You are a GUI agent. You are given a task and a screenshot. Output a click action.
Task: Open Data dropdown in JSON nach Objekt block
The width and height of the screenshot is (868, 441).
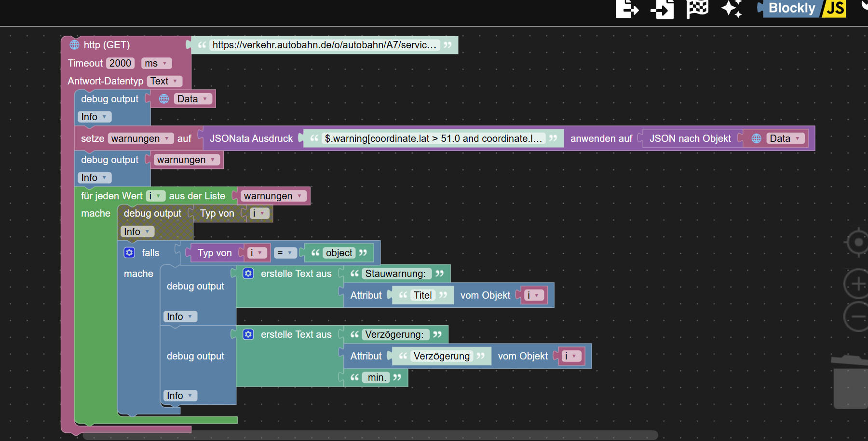click(786, 138)
